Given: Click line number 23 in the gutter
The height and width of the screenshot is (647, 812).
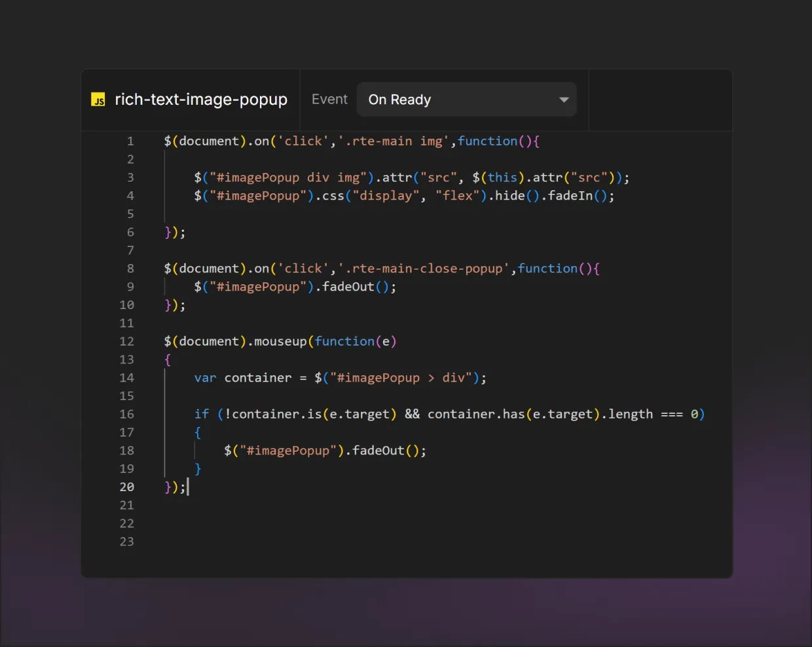Looking at the screenshot, I should click(126, 542).
